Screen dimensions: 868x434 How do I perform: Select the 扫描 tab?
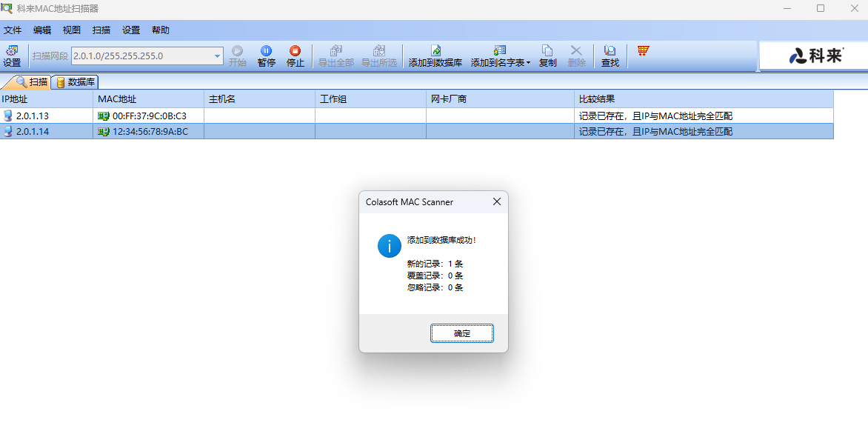click(x=32, y=82)
